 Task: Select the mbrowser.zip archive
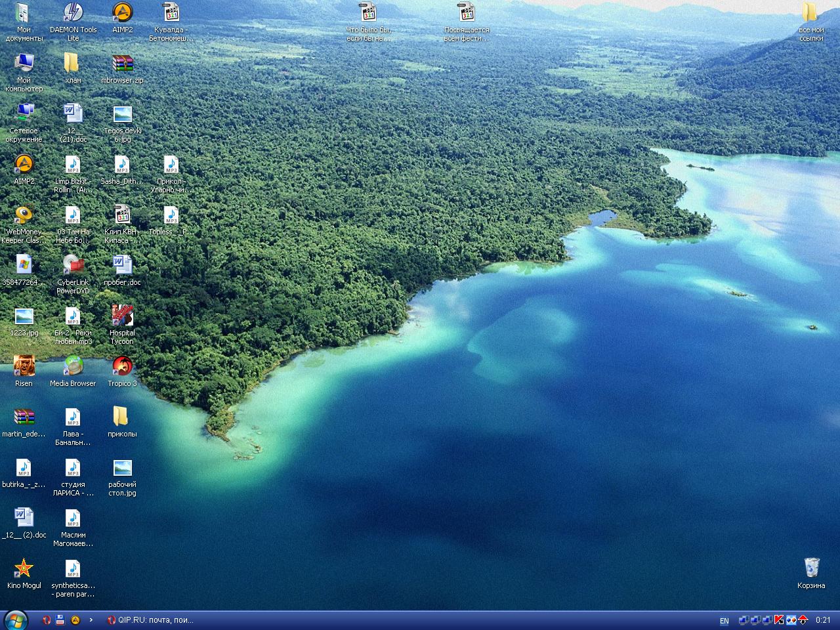122,69
